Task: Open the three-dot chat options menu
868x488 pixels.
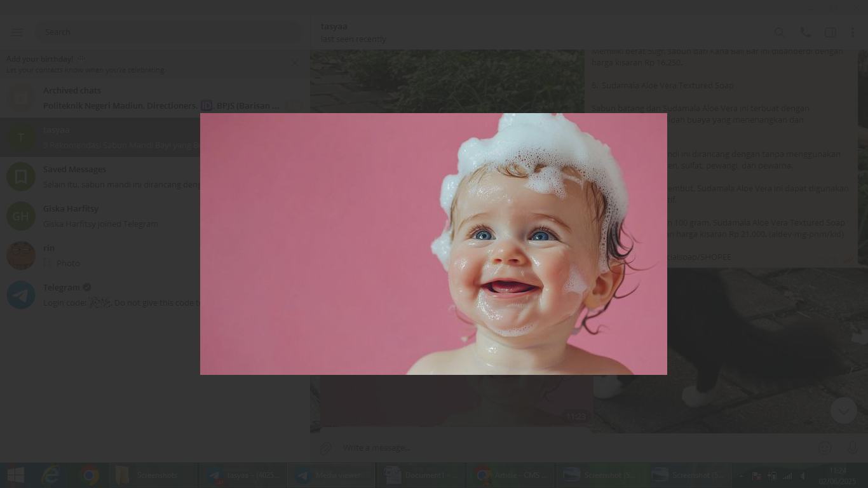Action: tap(853, 32)
